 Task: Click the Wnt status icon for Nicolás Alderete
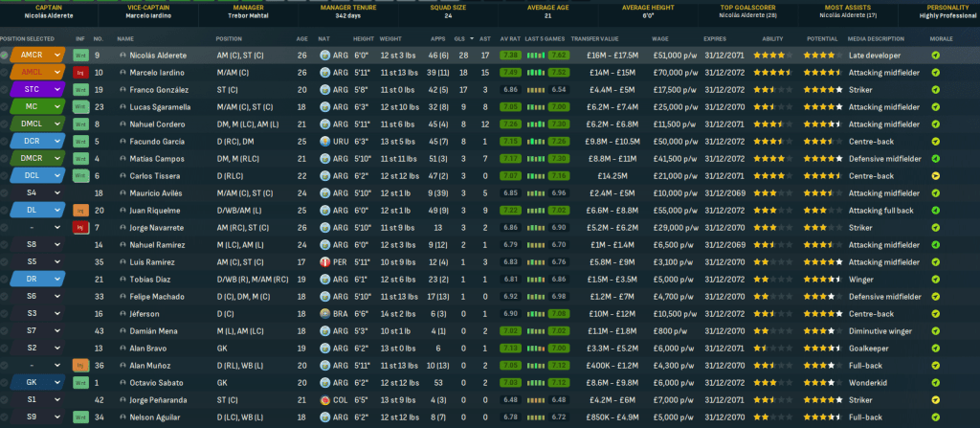pos(81,56)
